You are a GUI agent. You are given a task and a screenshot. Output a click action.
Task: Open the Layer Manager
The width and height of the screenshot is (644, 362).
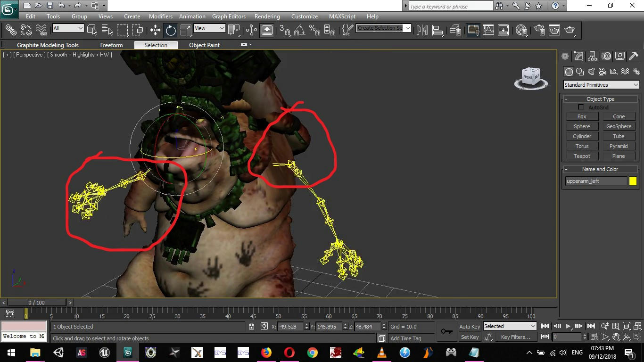(455, 30)
